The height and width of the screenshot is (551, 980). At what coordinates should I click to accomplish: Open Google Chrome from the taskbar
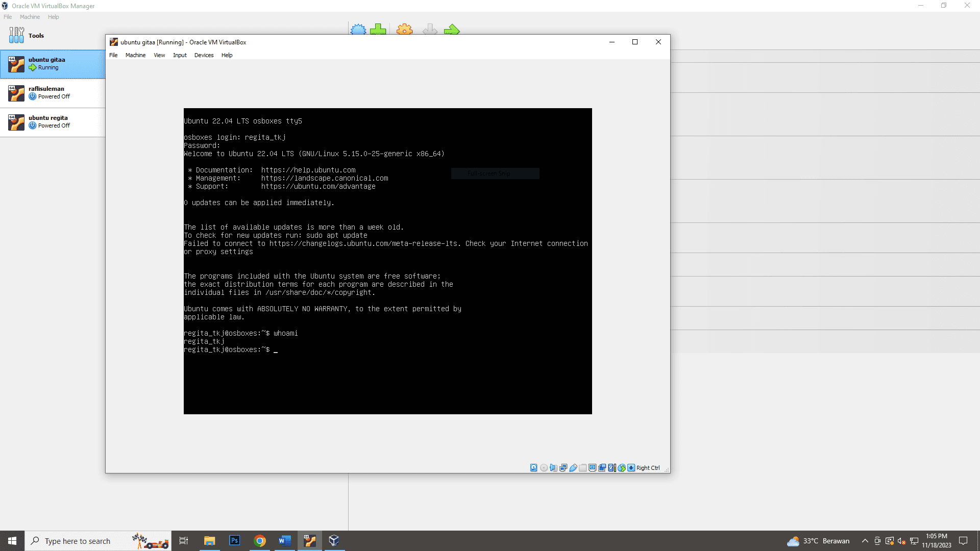tap(260, 541)
